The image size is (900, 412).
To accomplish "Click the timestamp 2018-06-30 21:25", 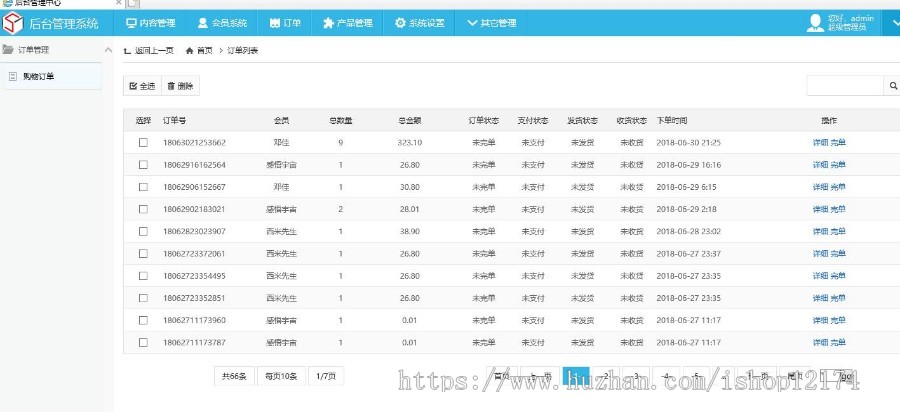I will (689, 142).
